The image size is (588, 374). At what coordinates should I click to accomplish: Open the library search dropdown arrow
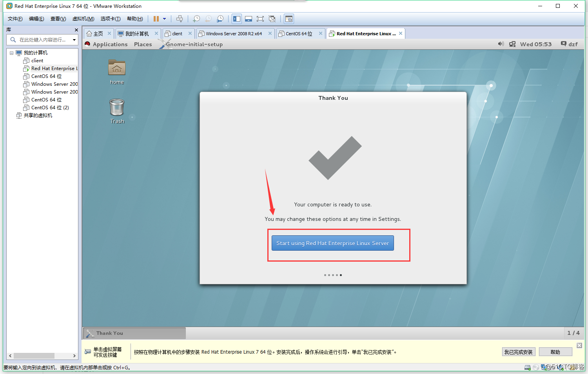pyautogui.click(x=74, y=40)
